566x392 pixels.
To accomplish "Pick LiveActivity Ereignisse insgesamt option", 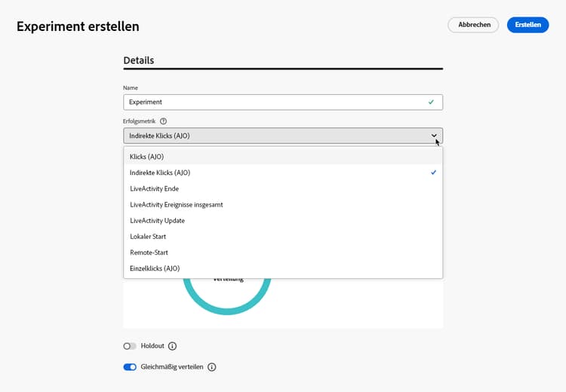I will click(176, 204).
